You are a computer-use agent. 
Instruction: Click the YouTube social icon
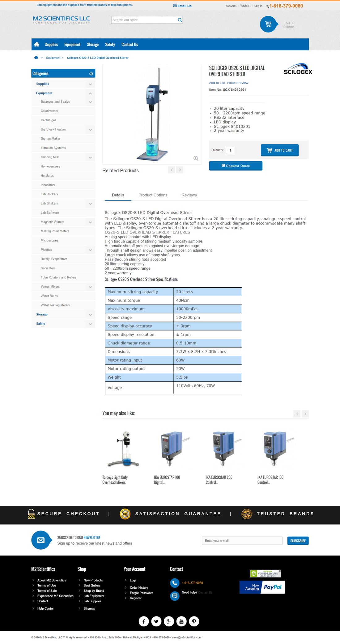point(181,621)
